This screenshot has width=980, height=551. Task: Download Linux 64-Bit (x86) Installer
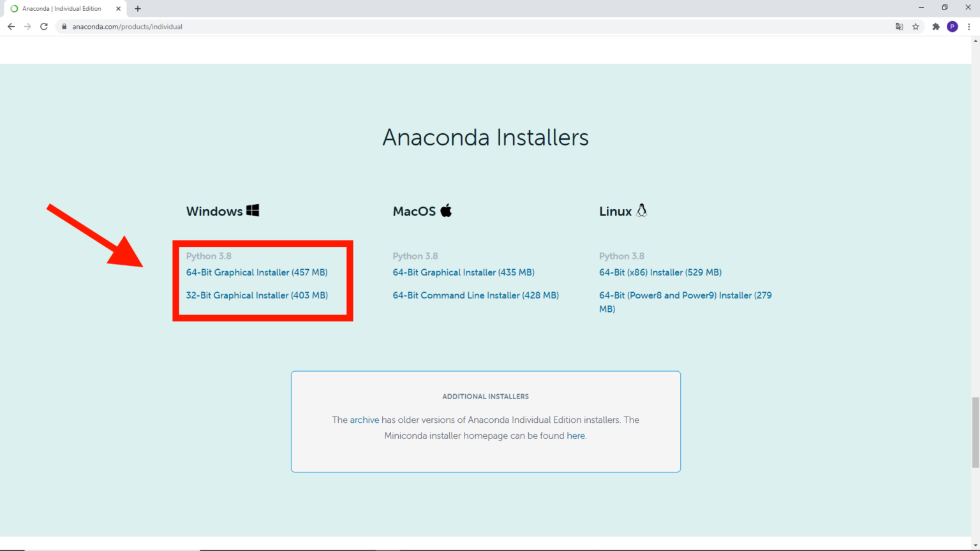pyautogui.click(x=660, y=272)
